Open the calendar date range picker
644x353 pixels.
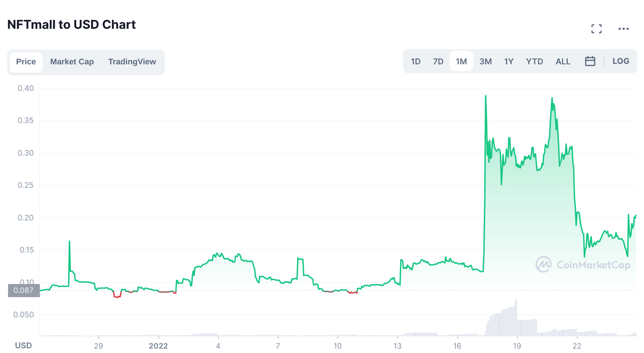tap(590, 61)
